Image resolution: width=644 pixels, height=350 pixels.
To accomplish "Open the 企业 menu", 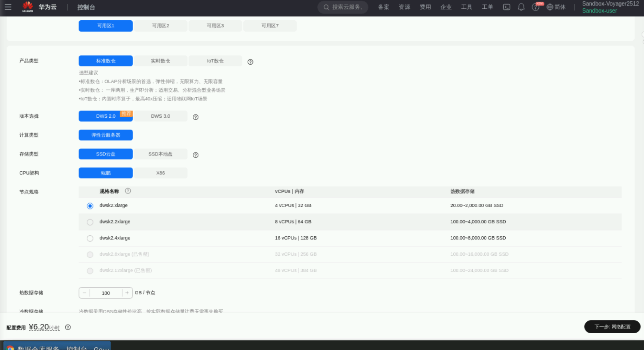I will pos(446,7).
